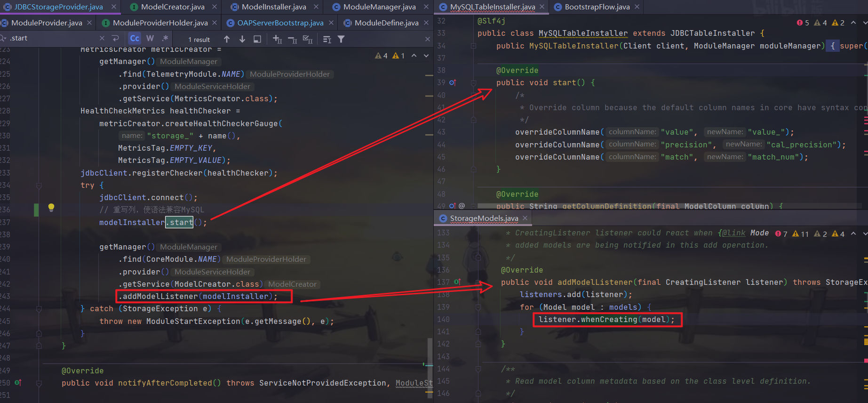
Task: Click the warning count 4 in left editor inspections
Action: point(382,56)
